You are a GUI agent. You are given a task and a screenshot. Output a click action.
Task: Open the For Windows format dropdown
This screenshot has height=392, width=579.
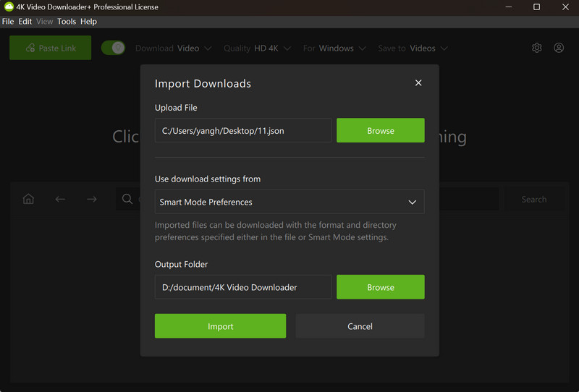tap(334, 48)
